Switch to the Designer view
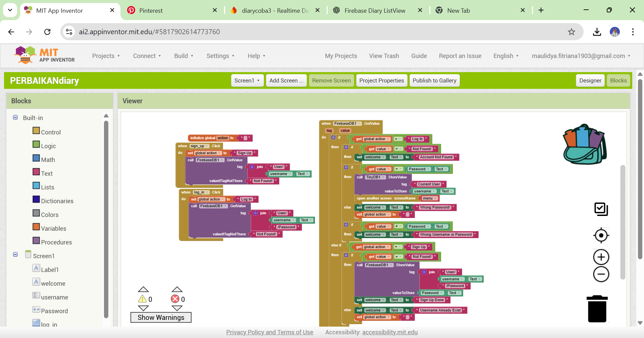Image resolution: width=644 pixels, height=338 pixels. pyautogui.click(x=590, y=80)
